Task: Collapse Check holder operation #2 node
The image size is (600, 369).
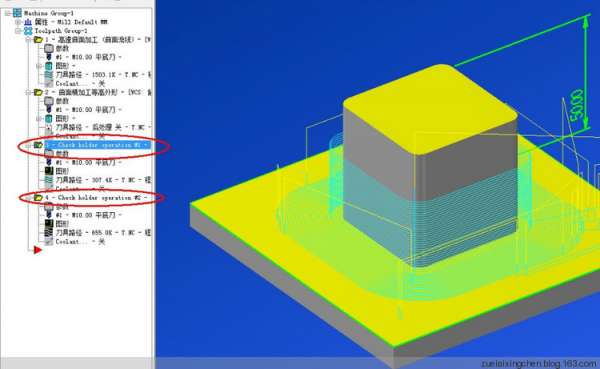Action: pyautogui.click(x=28, y=198)
